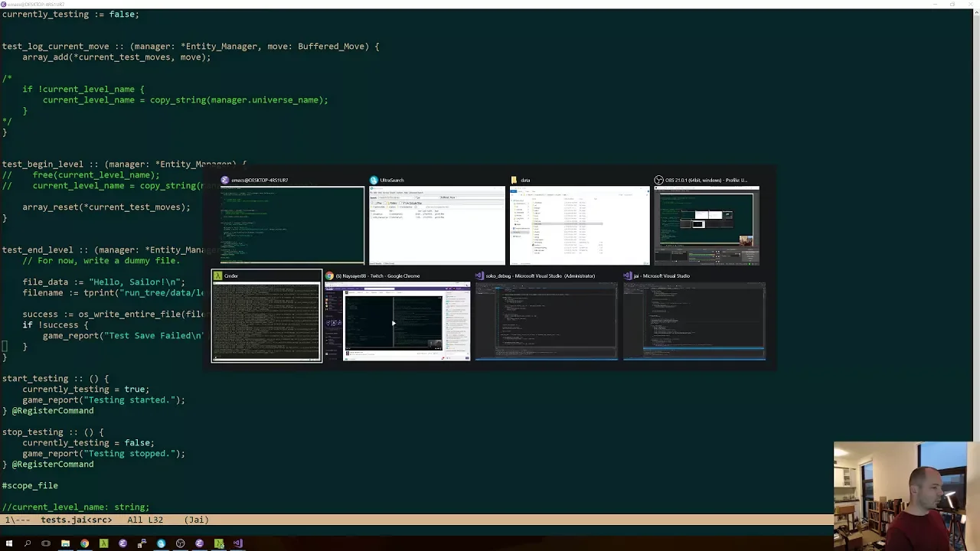This screenshot has height=551, width=980.
Task: Open the Windows Start menu
Action: tap(8, 543)
